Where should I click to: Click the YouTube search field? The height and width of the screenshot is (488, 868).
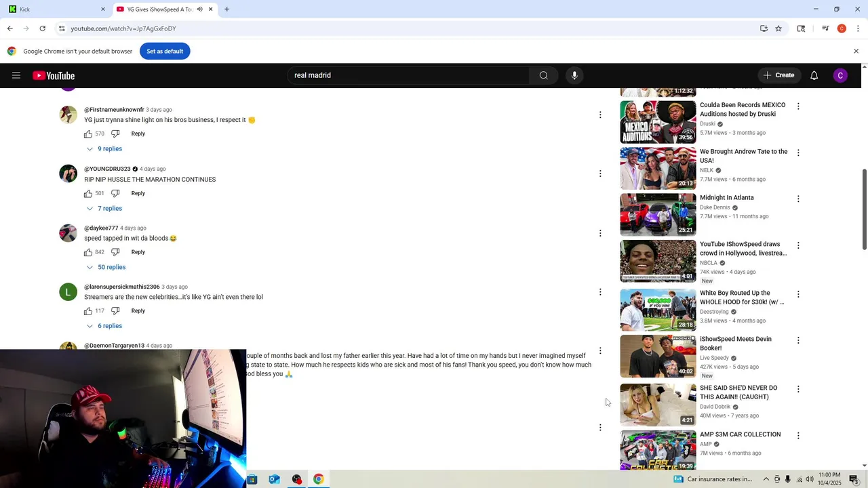click(408, 75)
